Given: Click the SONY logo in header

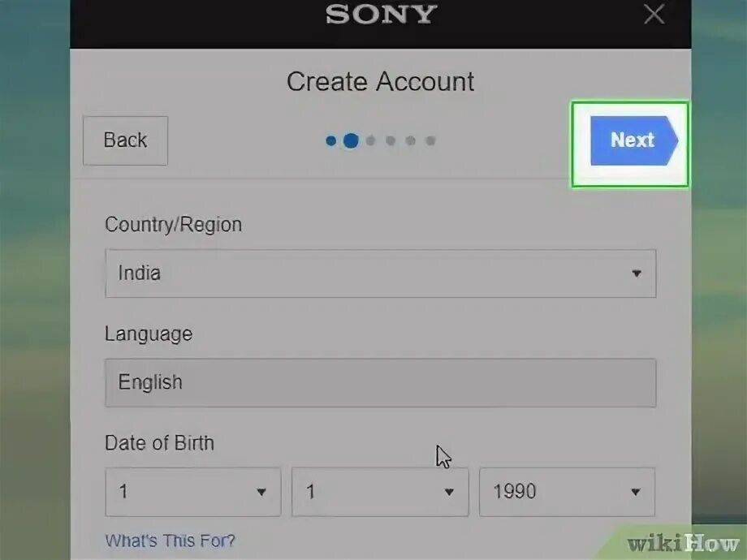Looking at the screenshot, I should (x=381, y=15).
